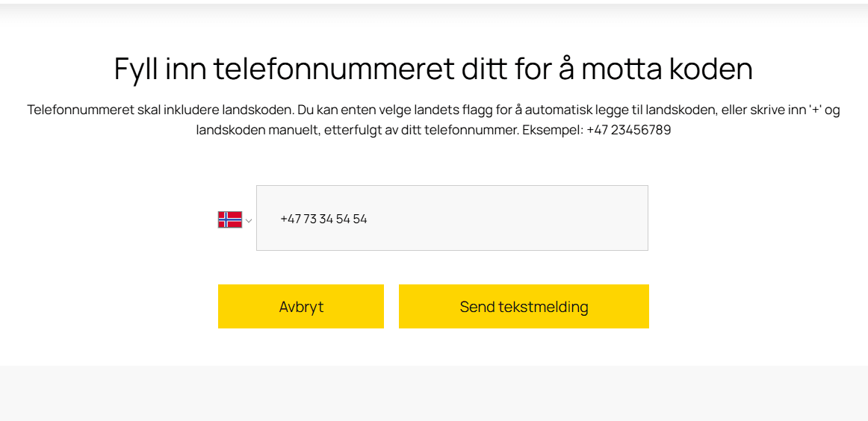Viewport: 868px width, 421px height.
Task: Select the heading about receiving the code
Action: click(x=433, y=69)
